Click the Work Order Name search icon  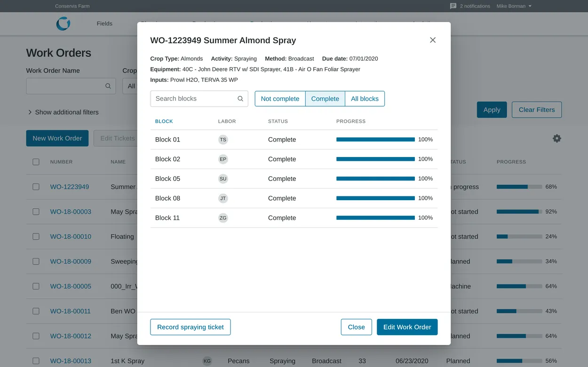(x=108, y=86)
